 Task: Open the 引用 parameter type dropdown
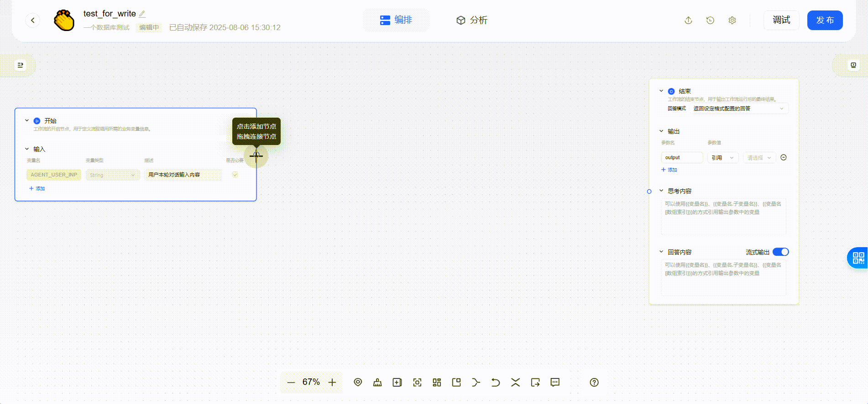(x=723, y=158)
